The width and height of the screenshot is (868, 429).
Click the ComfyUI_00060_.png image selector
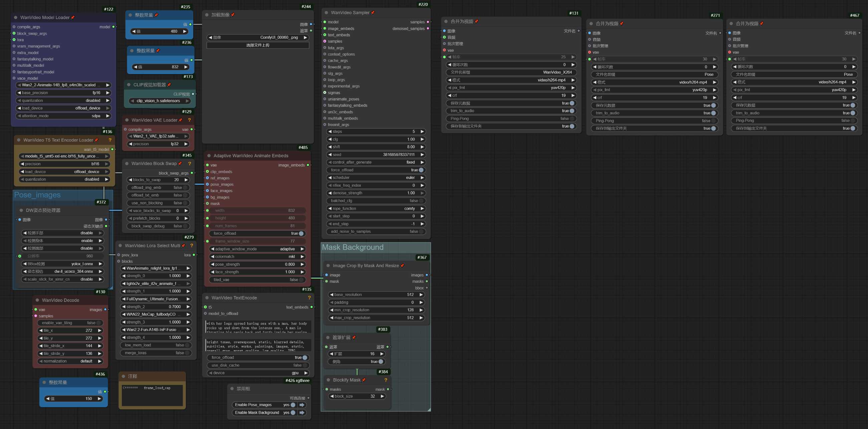(x=257, y=37)
